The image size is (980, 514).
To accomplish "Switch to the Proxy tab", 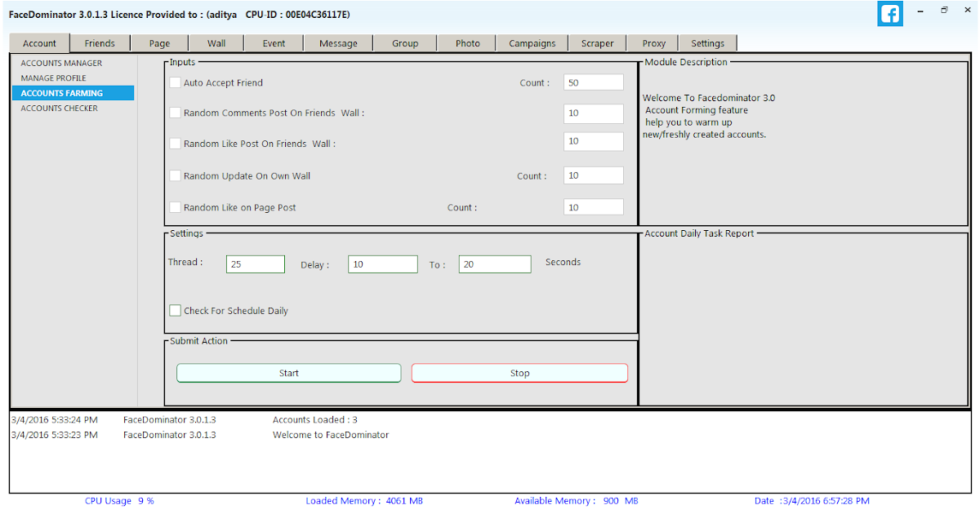I will pyautogui.click(x=654, y=43).
